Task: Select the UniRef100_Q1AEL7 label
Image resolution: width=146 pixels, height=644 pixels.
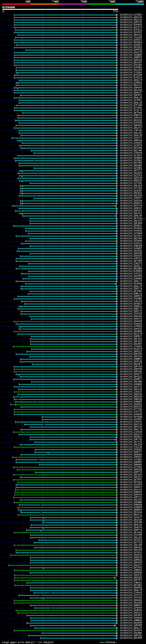Action: pyautogui.click(x=131, y=266)
